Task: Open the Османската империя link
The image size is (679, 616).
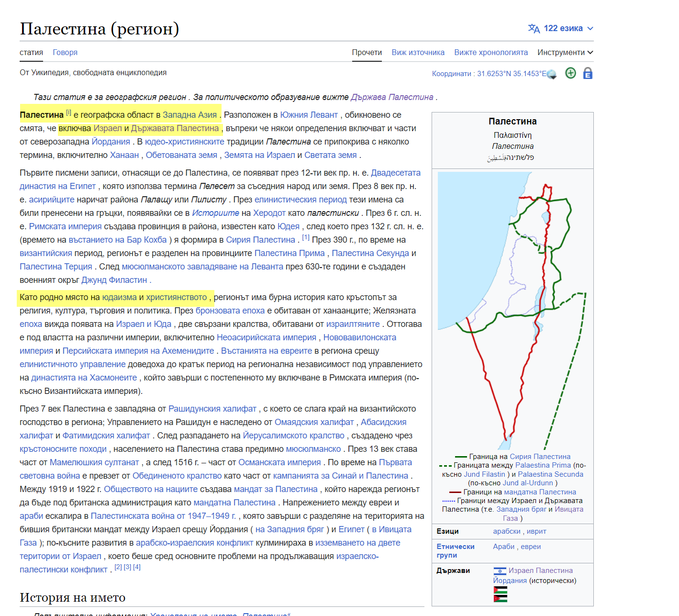Action: 279,462
